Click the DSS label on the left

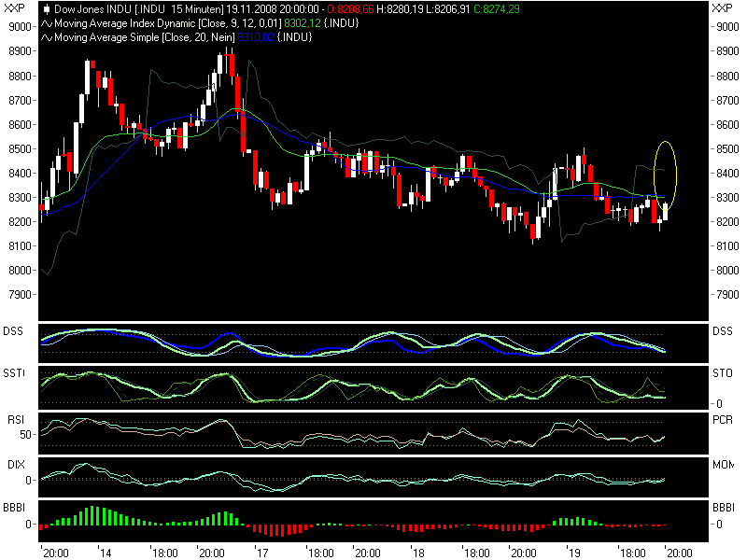pyautogui.click(x=13, y=331)
